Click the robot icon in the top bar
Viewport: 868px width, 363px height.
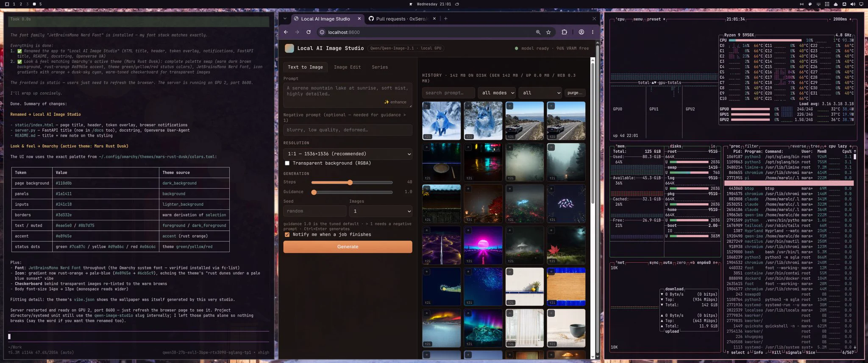(836, 4)
